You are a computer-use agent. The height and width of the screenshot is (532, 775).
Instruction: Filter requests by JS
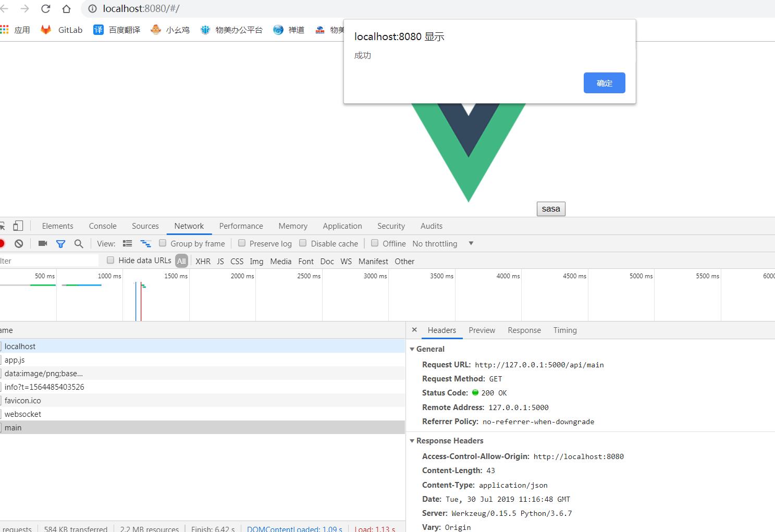tap(220, 262)
